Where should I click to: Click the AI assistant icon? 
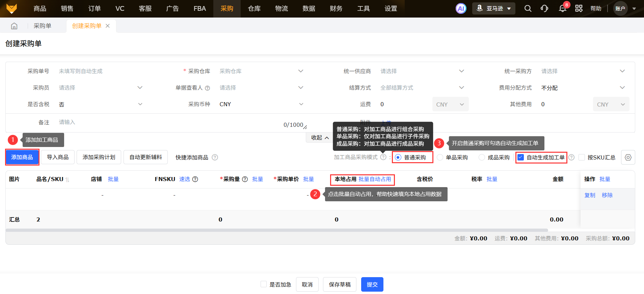[461, 8]
